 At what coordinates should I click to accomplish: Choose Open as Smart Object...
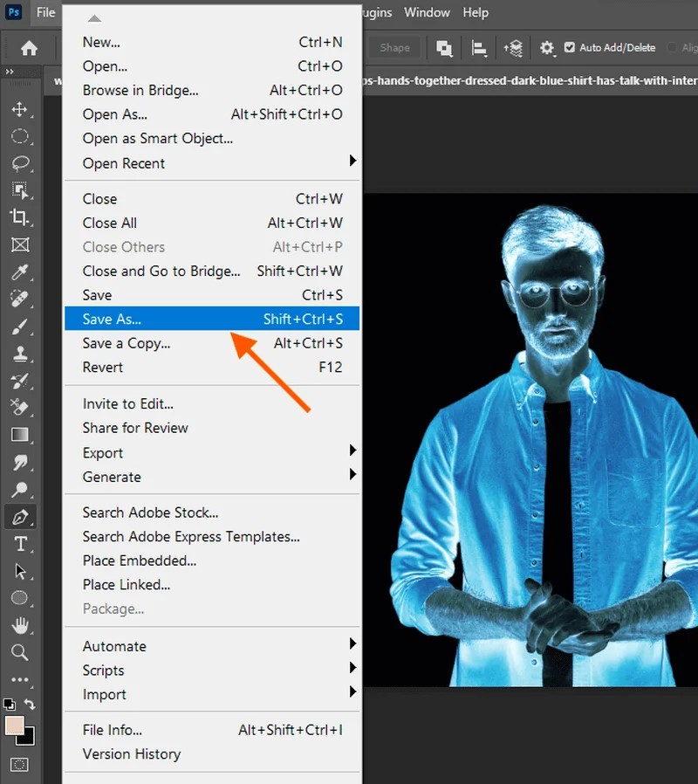tap(212, 139)
